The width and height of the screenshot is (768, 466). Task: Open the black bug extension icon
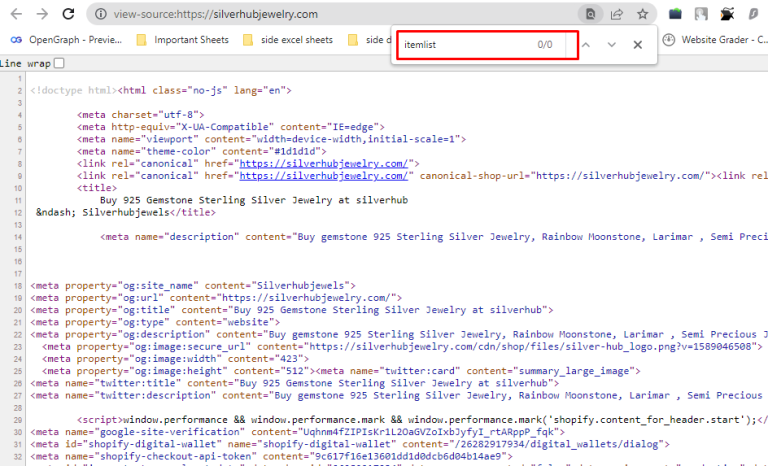[727, 14]
